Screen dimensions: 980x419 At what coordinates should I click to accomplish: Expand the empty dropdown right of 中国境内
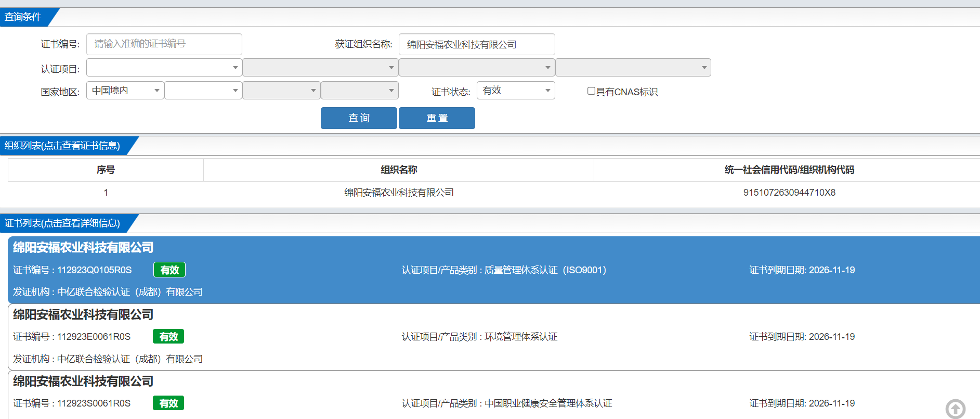(203, 91)
